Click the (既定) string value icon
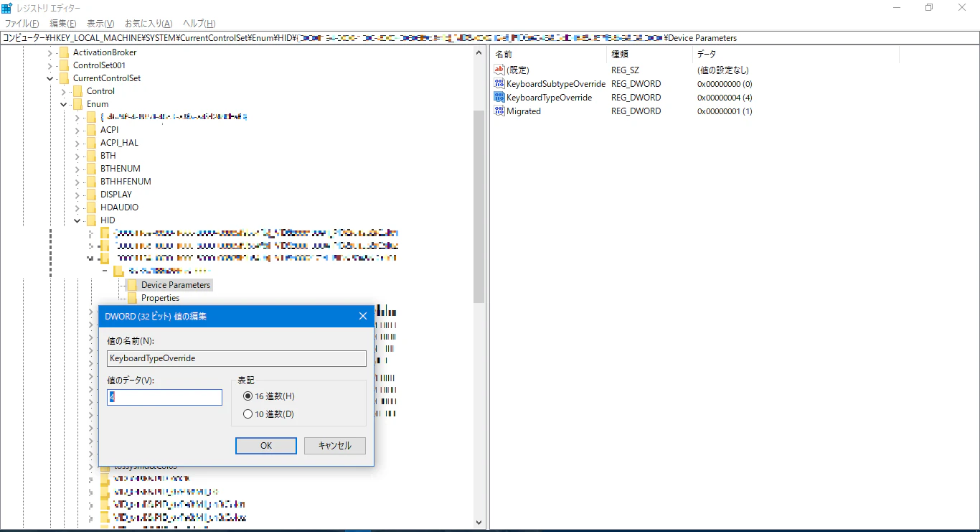 499,70
